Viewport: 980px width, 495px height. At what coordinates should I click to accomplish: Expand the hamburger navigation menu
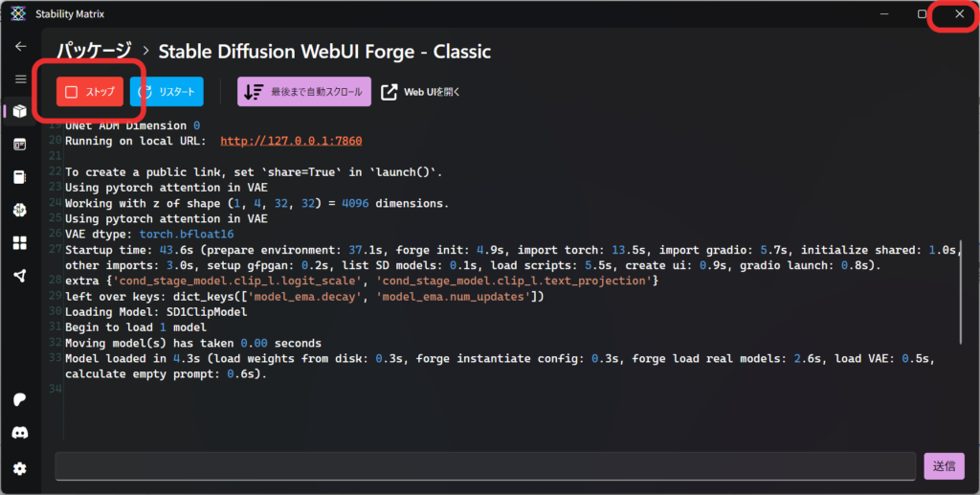coord(20,79)
